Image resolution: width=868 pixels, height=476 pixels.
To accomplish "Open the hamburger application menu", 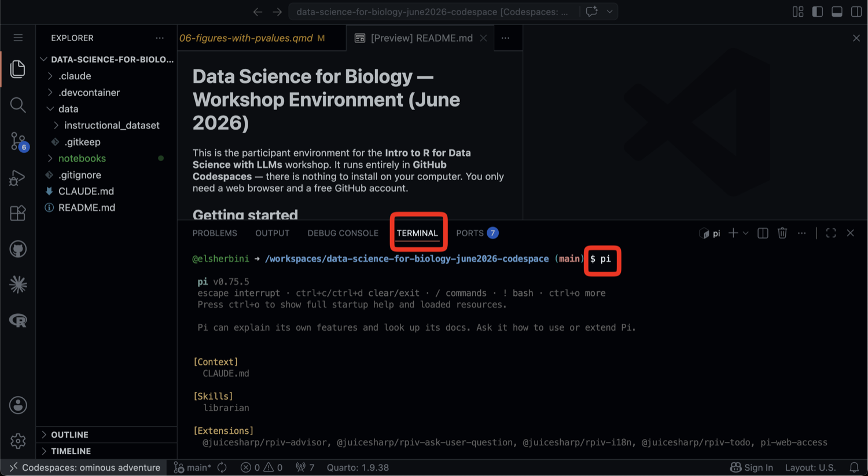I will (x=18, y=38).
